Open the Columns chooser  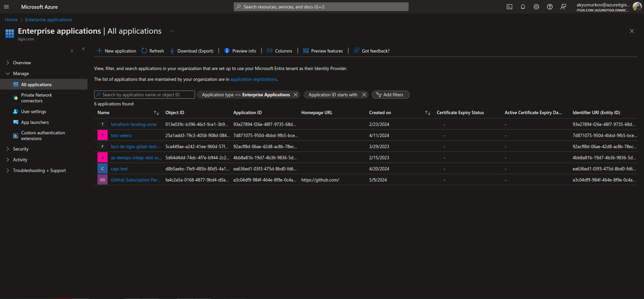pyautogui.click(x=279, y=51)
